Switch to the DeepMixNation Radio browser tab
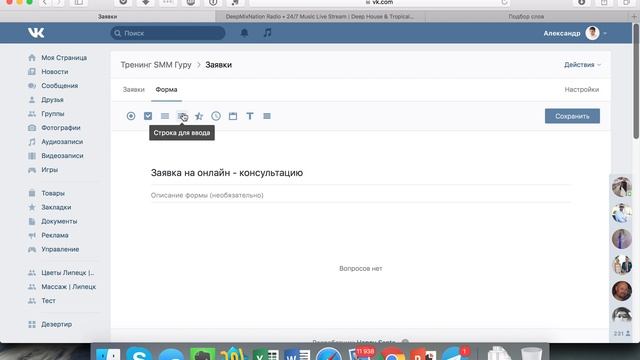The image size is (640, 360). (x=320, y=16)
